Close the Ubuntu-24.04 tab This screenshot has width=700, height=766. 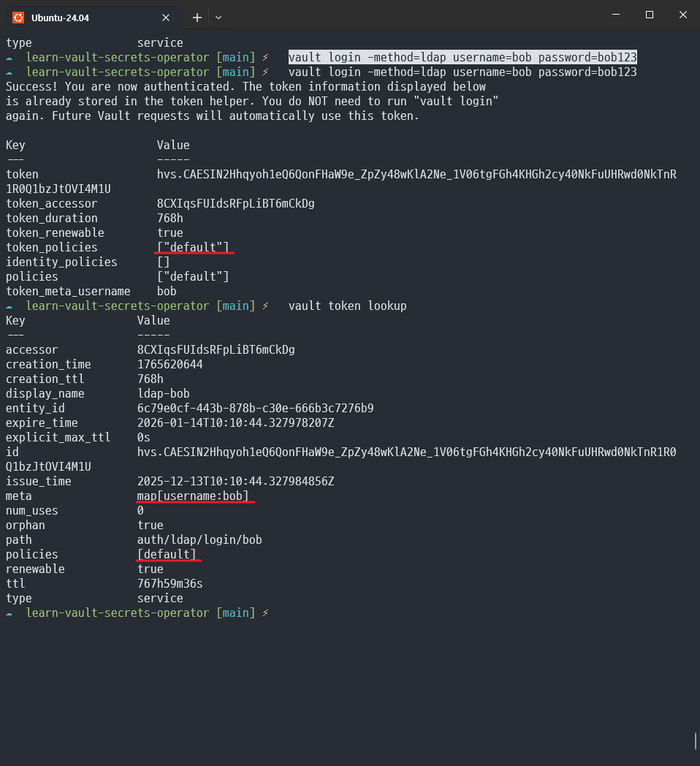[166, 18]
